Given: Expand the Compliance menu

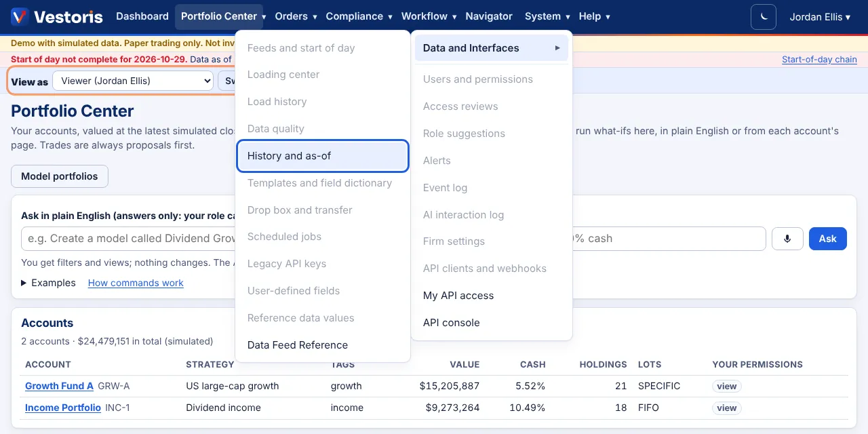Looking at the screenshot, I should [x=359, y=16].
